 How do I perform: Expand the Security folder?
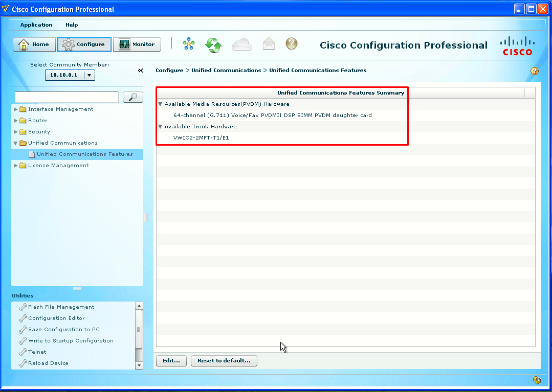[x=15, y=132]
